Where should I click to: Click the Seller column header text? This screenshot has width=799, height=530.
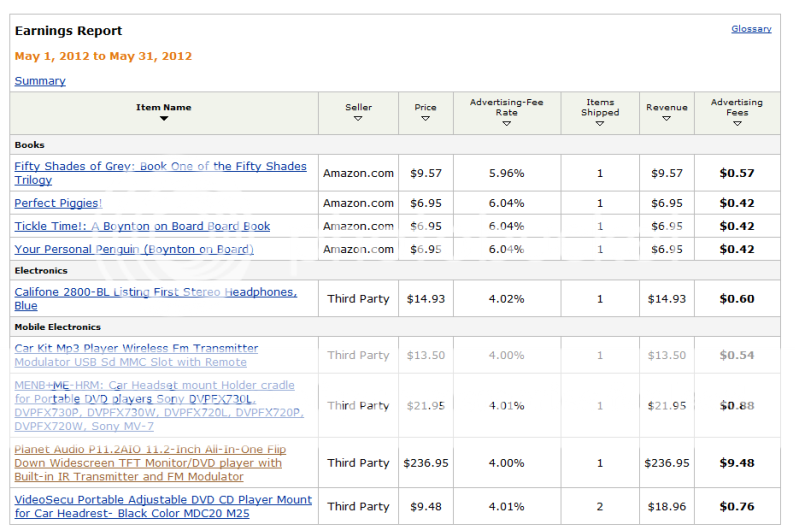click(x=358, y=108)
